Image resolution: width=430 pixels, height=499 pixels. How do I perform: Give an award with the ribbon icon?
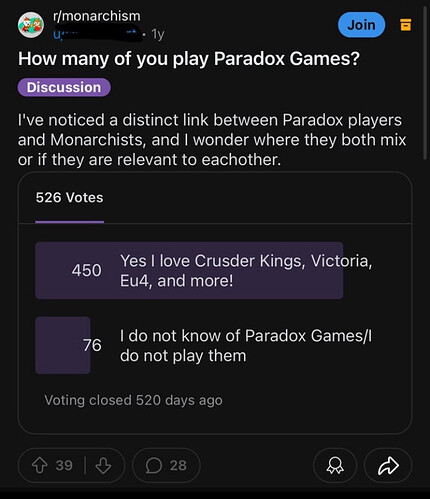coord(335,466)
